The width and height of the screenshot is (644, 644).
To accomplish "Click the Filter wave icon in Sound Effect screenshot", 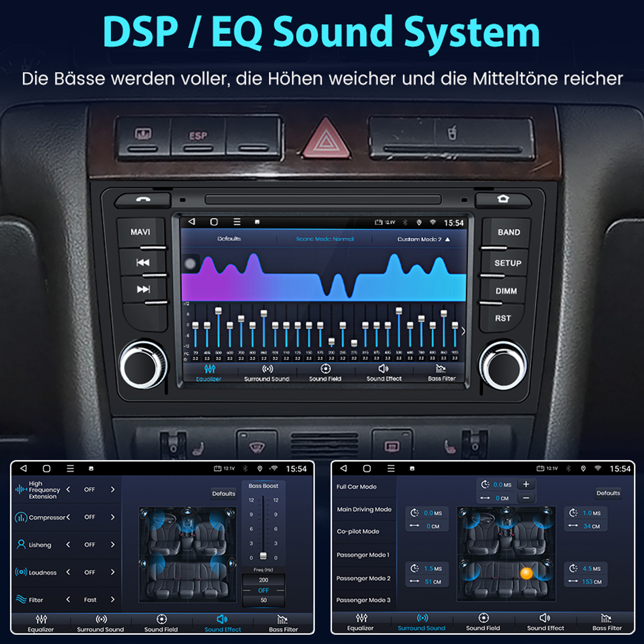I will (21, 599).
